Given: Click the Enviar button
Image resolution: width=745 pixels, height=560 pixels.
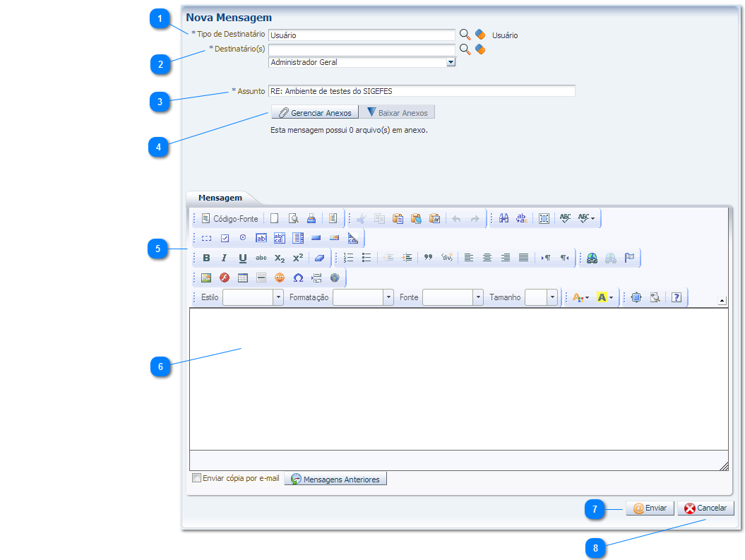Looking at the screenshot, I should [649, 508].
